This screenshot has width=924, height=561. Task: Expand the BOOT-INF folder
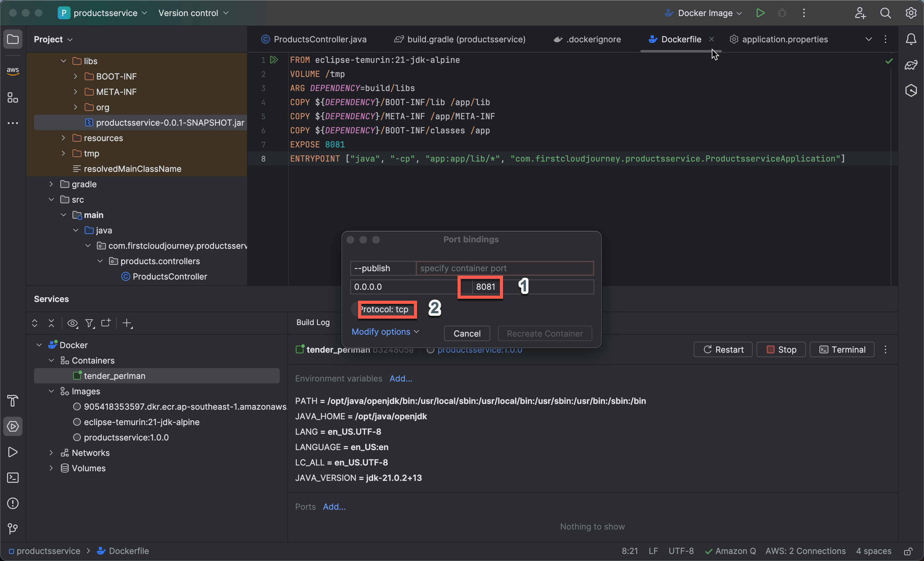75,76
